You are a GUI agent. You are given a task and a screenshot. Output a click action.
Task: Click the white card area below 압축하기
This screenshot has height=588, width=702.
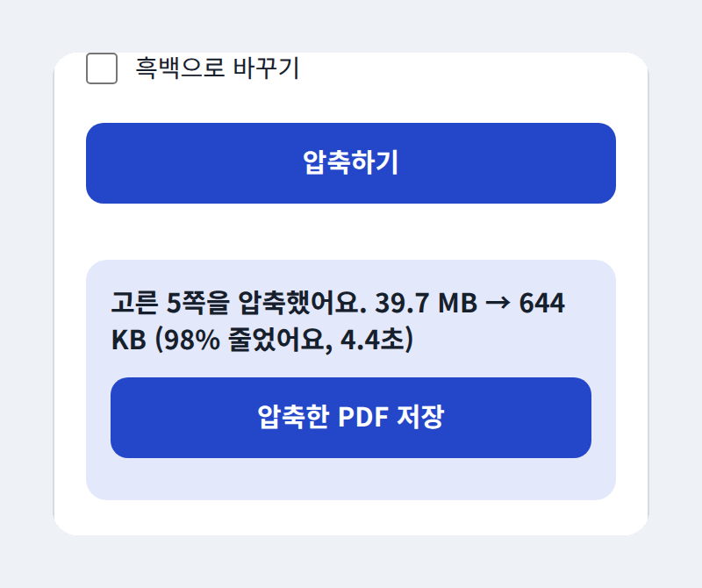coord(350,231)
